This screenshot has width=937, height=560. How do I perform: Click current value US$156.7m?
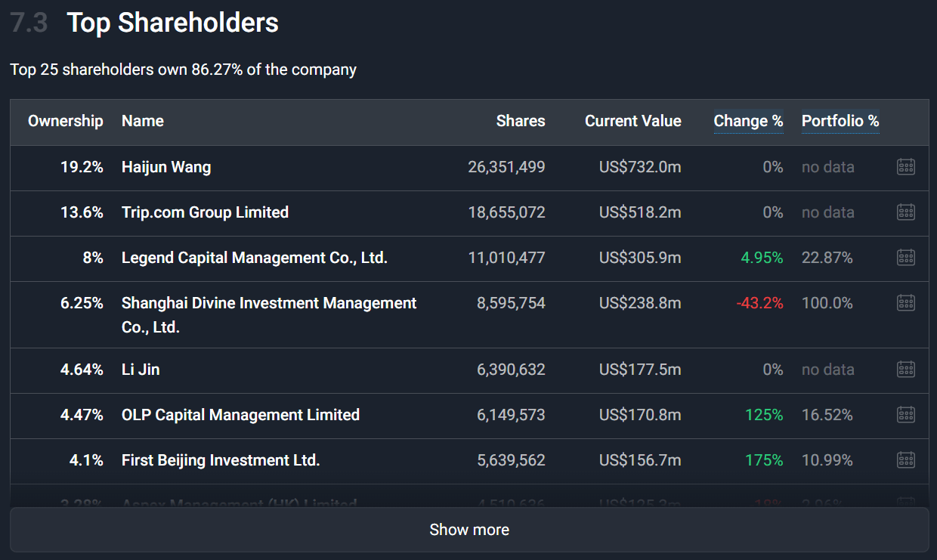(640, 460)
